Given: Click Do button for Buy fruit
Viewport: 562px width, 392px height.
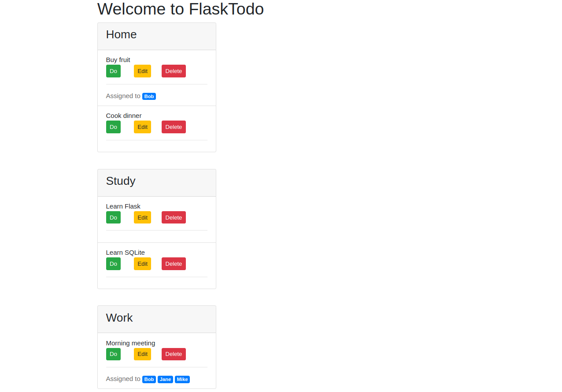Looking at the screenshot, I should point(113,71).
